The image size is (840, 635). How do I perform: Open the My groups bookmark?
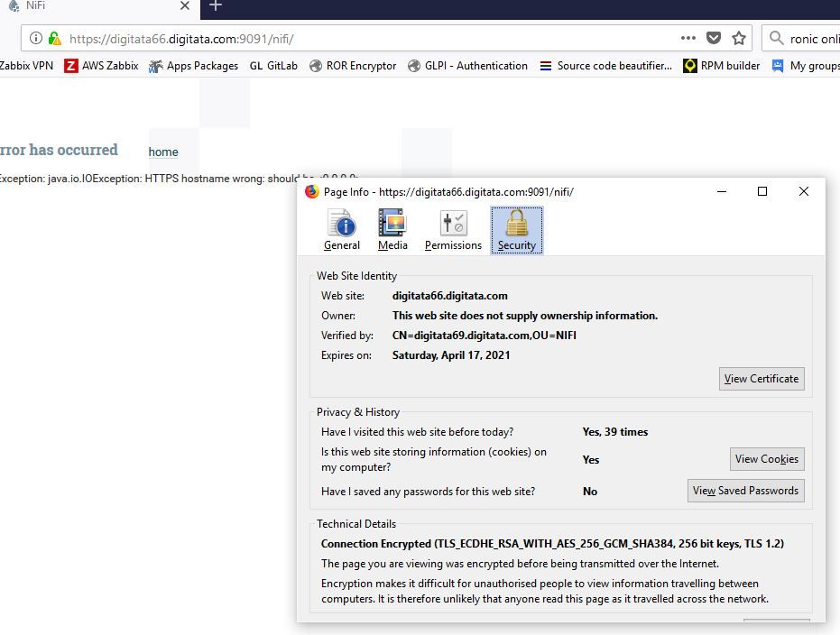(806, 66)
